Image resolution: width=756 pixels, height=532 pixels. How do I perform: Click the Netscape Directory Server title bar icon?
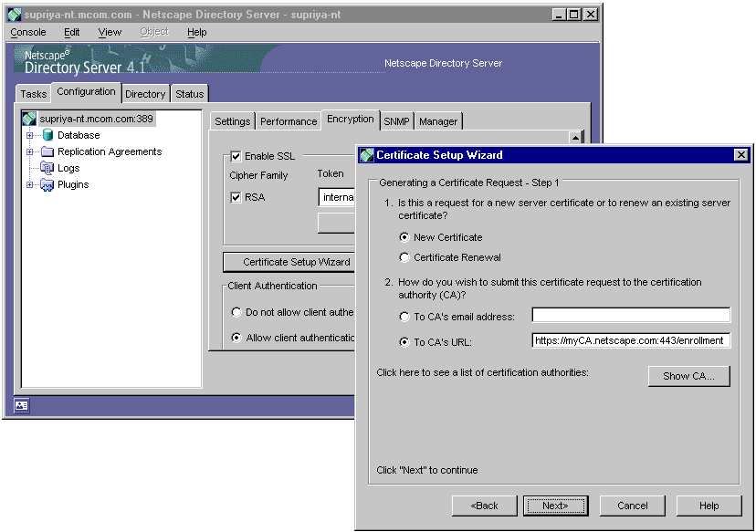pos(15,15)
